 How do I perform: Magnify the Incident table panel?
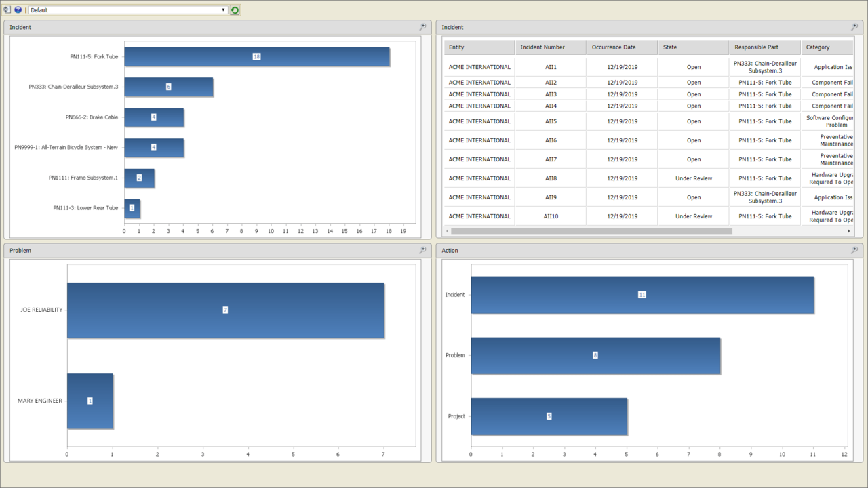pos(854,26)
